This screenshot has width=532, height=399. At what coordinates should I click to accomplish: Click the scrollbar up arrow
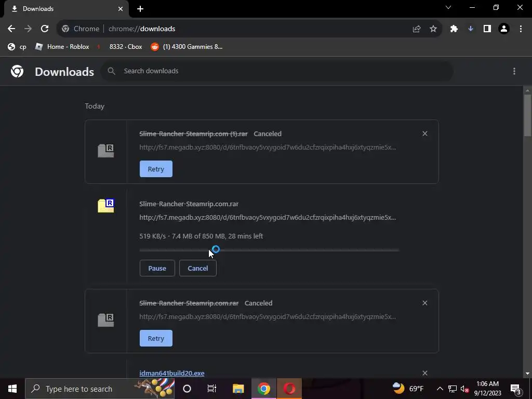pos(527,90)
